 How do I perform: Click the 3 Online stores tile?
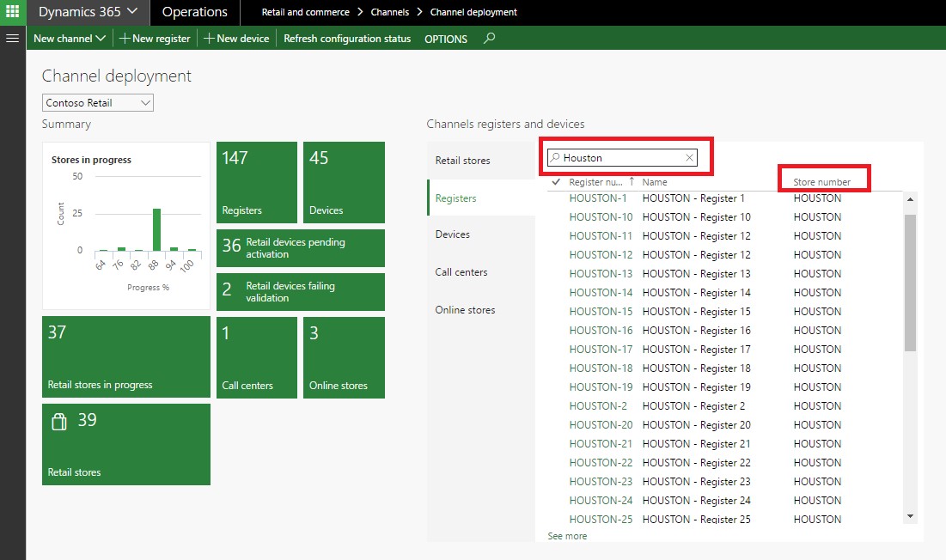(344, 357)
